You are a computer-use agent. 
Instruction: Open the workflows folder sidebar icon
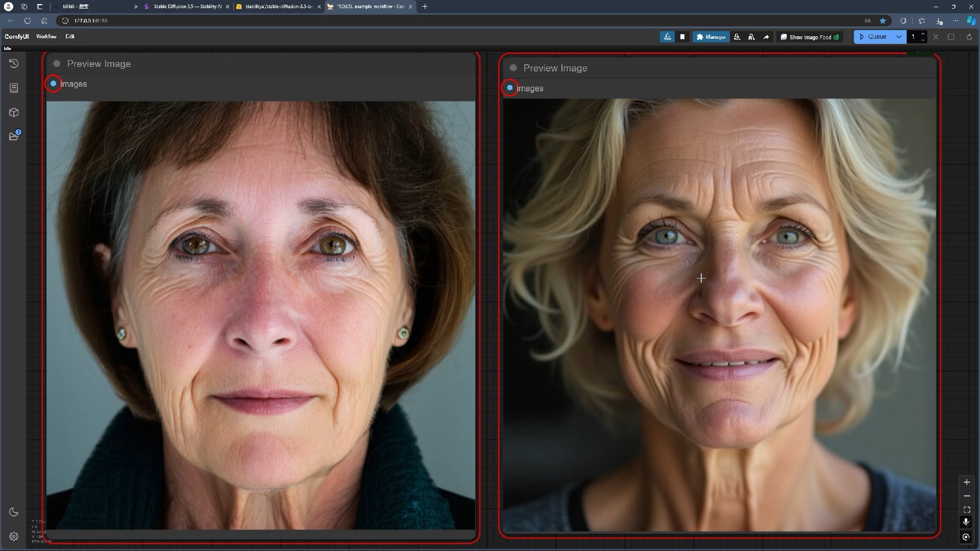click(x=14, y=136)
